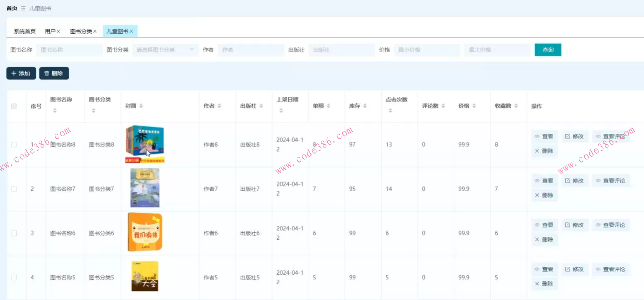Click the trash icon on the 删除 button

point(47,73)
